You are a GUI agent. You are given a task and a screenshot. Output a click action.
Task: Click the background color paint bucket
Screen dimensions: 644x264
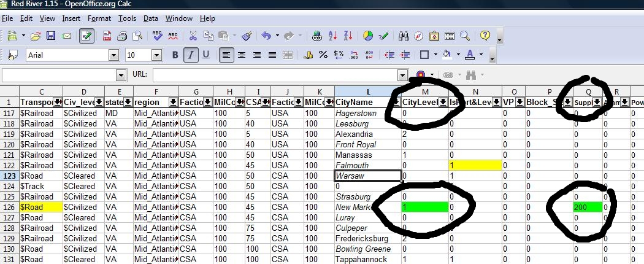447,55
